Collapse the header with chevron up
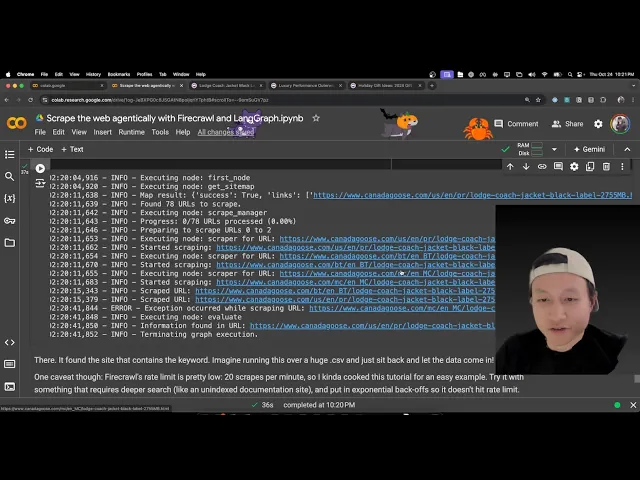 tap(627, 149)
